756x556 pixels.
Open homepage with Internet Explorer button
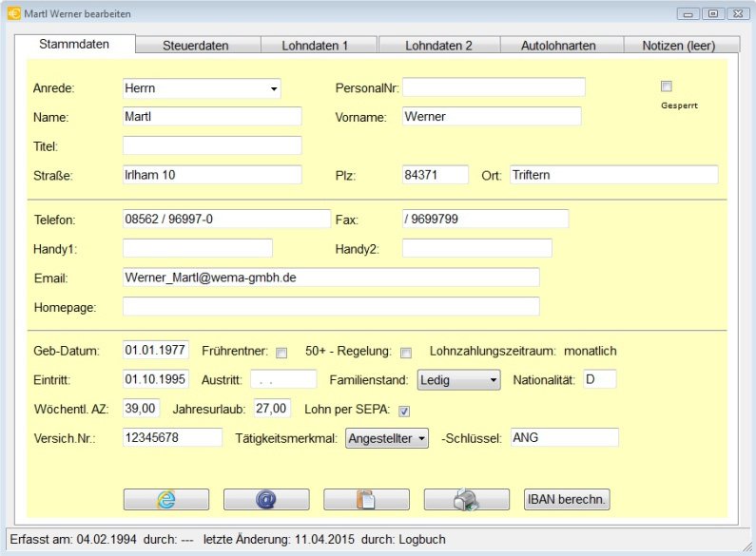click(166, 499)
